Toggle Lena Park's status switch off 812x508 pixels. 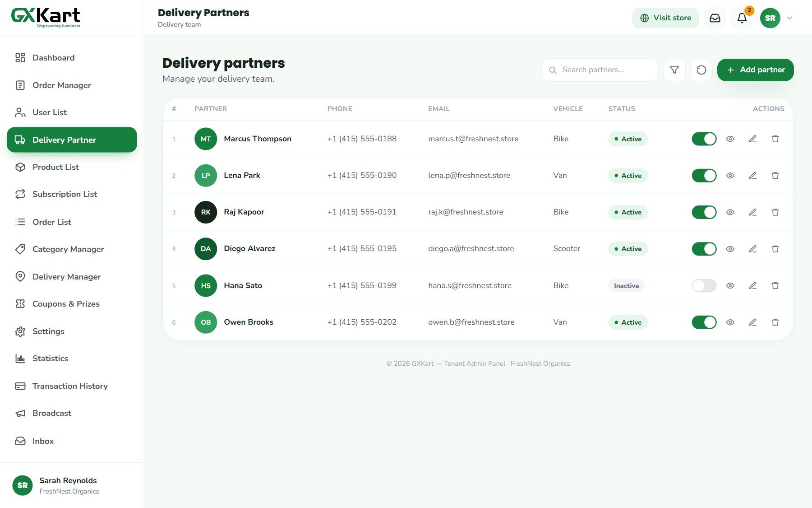point(704,176)
